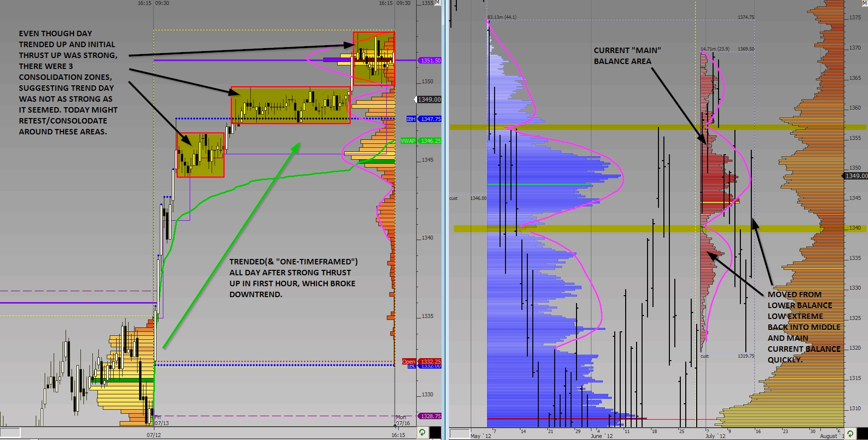Click the refresh icon on right chart
Viewport: 868px width, 440px height.
850,434
